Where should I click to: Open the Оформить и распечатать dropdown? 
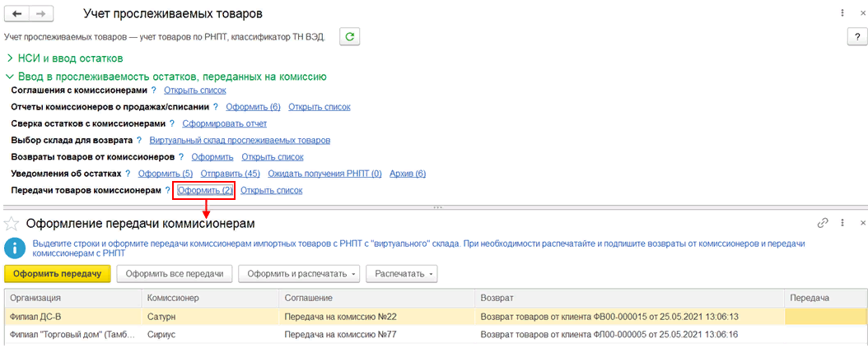(x=300, y=273)
